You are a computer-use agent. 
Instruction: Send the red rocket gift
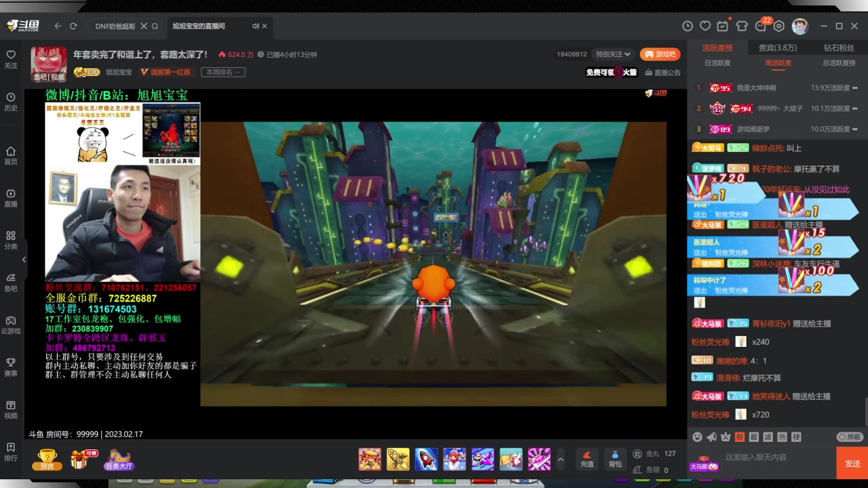click(x=427, y=459)
